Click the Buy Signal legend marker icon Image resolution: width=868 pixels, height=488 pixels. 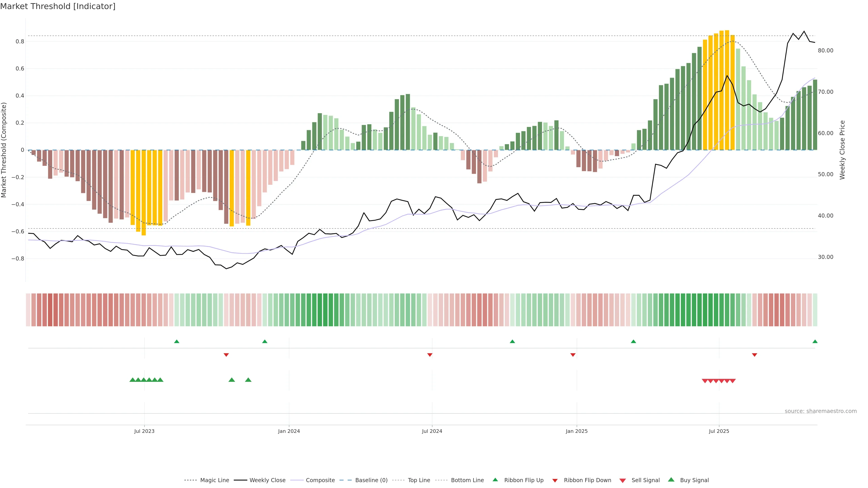click(671, 480)
